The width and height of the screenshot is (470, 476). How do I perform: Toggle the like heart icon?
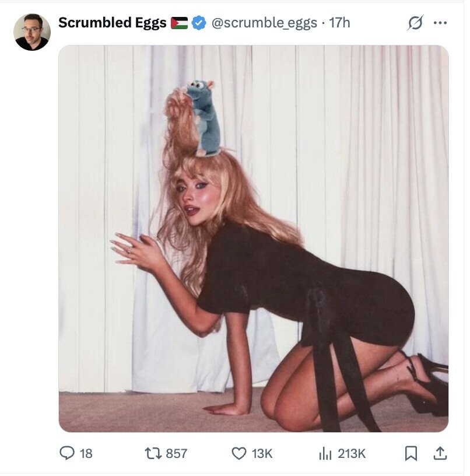pos(239,453)
